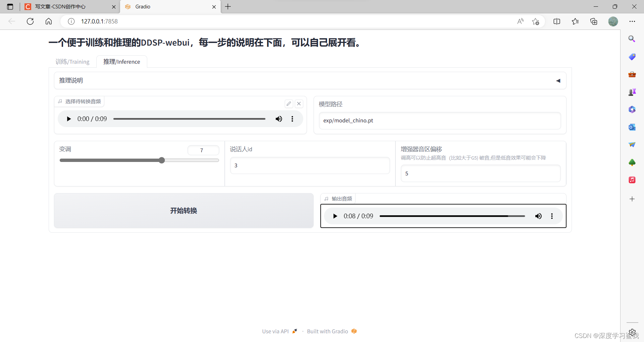The width and height of the screenshot is (644, 342).
Task: Open the input audio player's three-dot menu
Action: pyautogui.click(x=292, y=119)
